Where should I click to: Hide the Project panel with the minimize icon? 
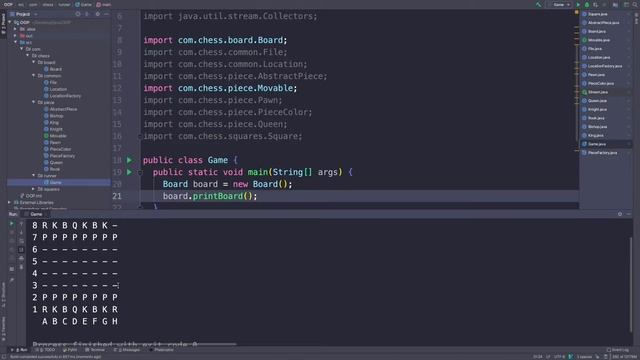(x=106, y=14)
